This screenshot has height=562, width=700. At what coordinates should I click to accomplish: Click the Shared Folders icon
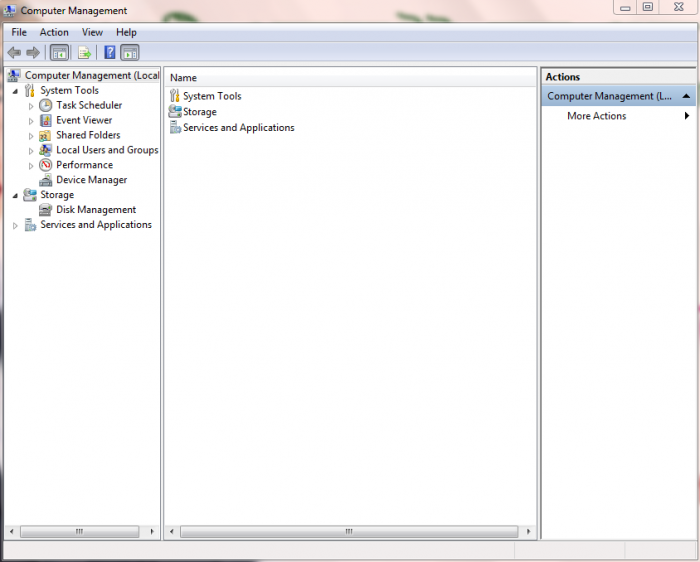pyautogui.click(x=45, y=135)
